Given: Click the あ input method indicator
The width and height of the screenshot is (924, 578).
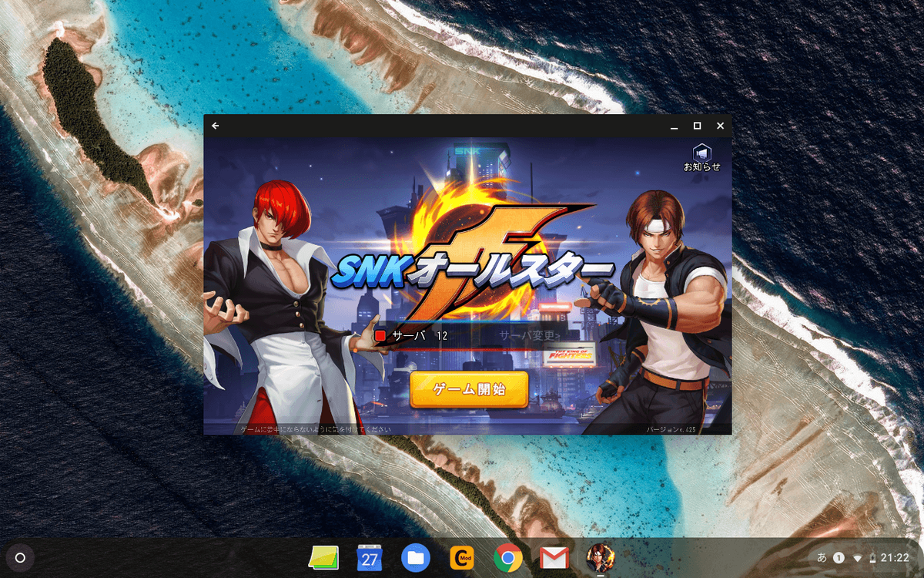Looking at the screenshot, I should coord(822,558).
